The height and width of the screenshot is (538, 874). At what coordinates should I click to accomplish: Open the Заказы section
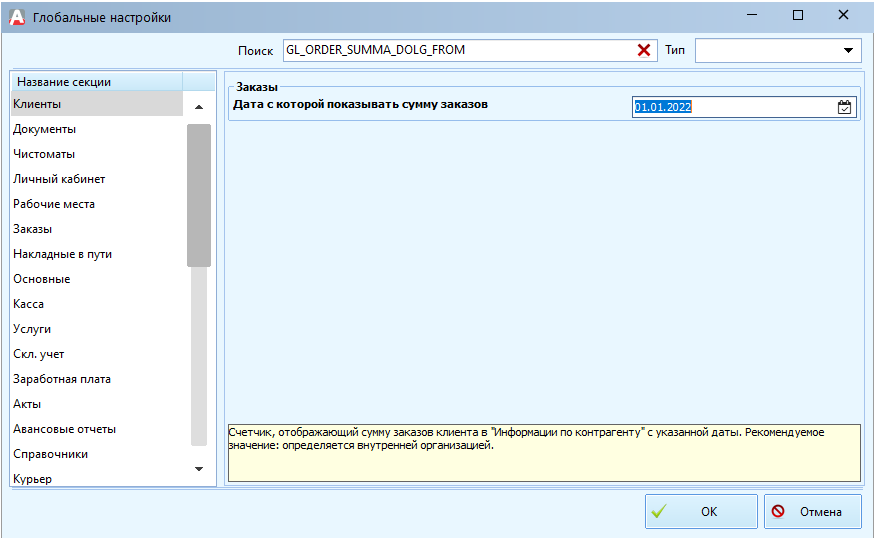[x=33, y=229]
